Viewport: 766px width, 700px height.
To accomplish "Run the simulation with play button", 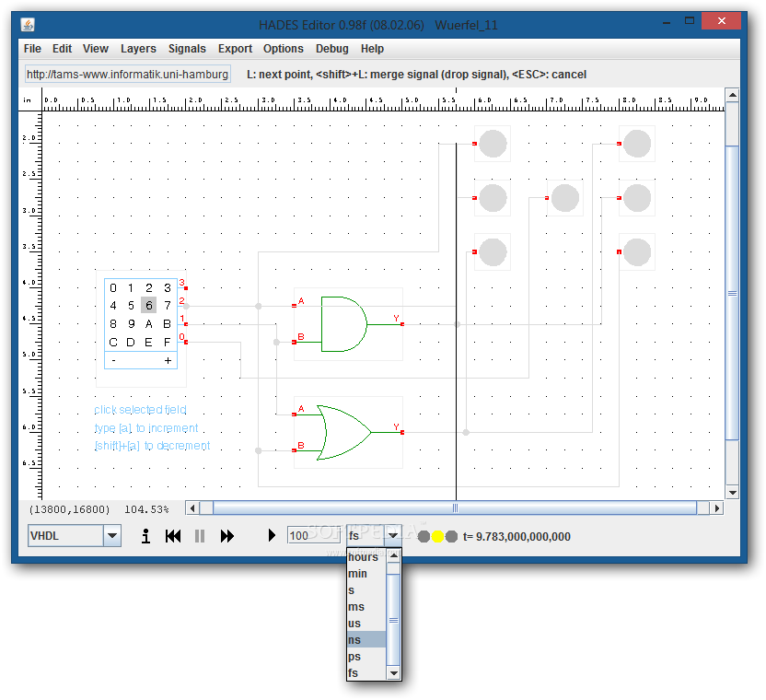I will tap(272, 536).
